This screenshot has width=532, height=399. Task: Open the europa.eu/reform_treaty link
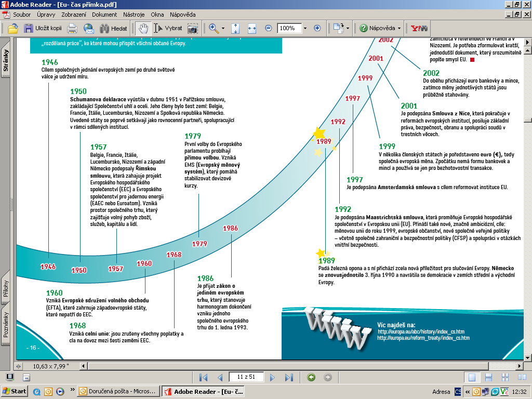[423, 338]
